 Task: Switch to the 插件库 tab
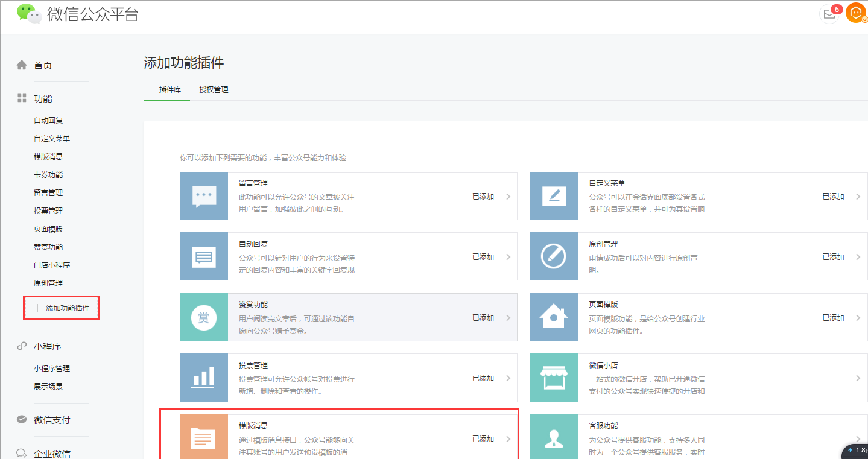pyautogui.click(x=170, y=89)
